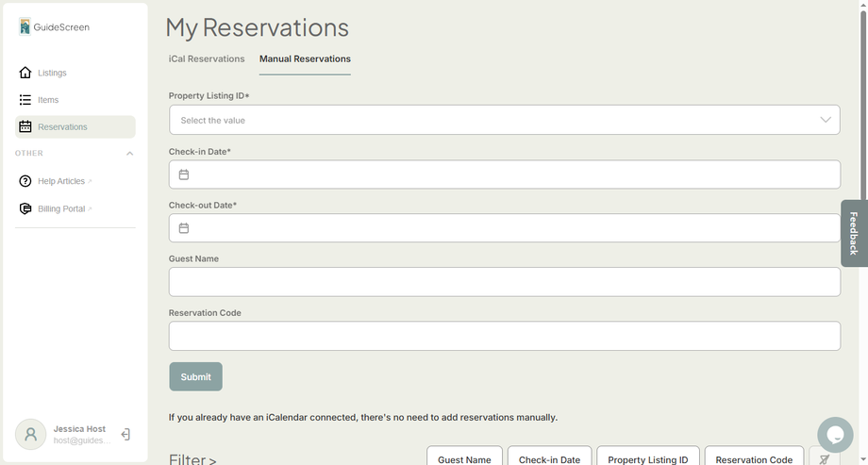Filter by Guest Name button
The image size is (868, 465).
click(x=464, y=457)
